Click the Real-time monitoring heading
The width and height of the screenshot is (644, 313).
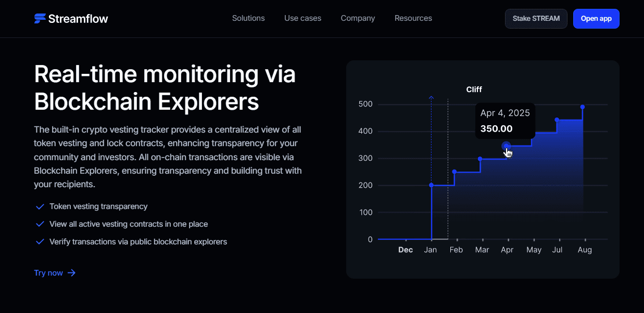[x=165, y=88]
